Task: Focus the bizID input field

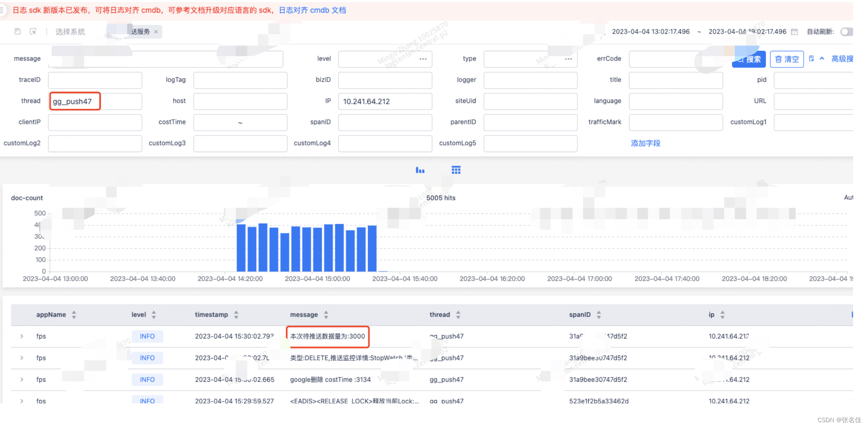Action: 385,80
